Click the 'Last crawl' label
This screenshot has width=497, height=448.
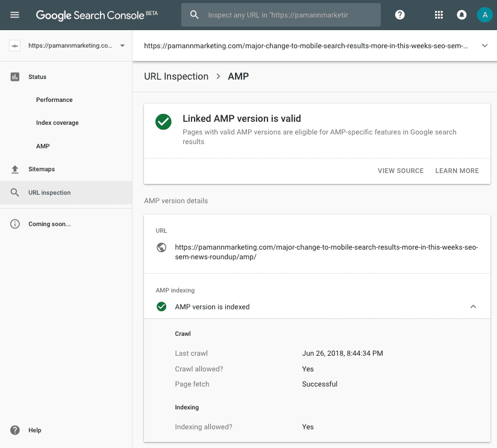point(192,353)
